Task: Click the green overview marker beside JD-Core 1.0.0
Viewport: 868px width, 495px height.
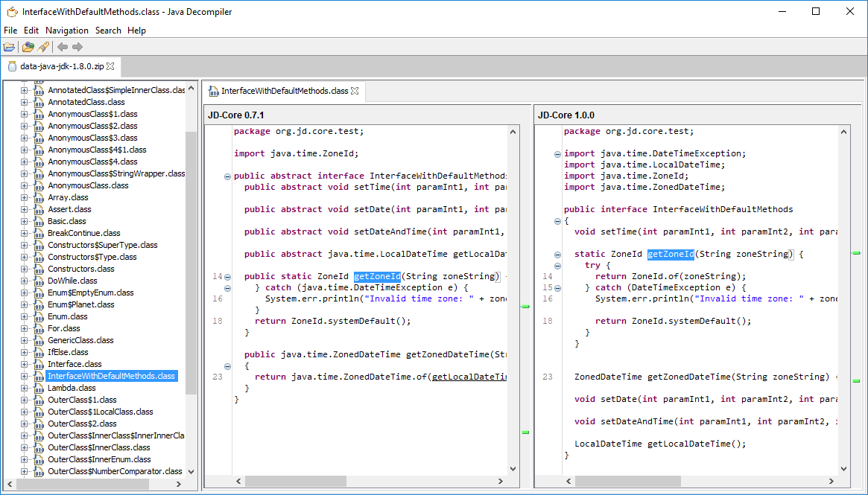Action: 856,254
